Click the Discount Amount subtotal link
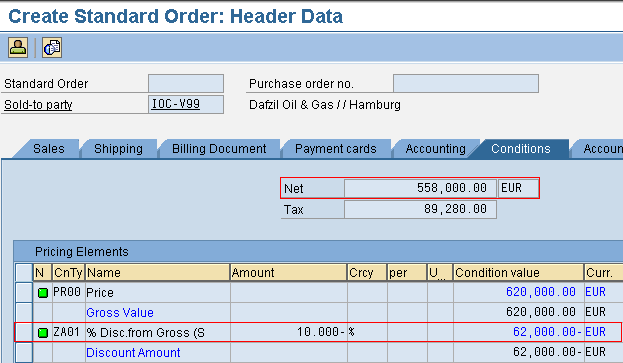Viewport: 623px width, 363px height. click(x=133, y=353)
